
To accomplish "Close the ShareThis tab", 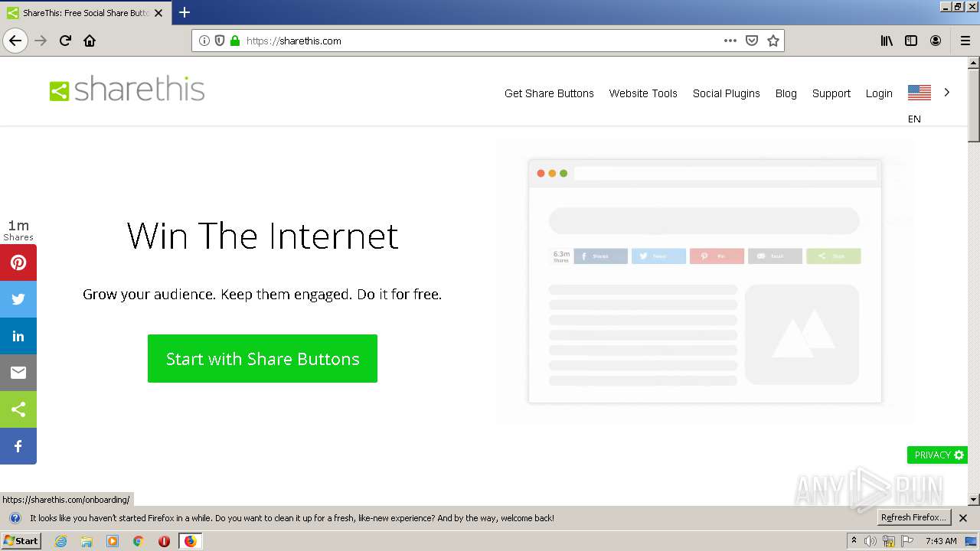I will (x=158, y=13).
